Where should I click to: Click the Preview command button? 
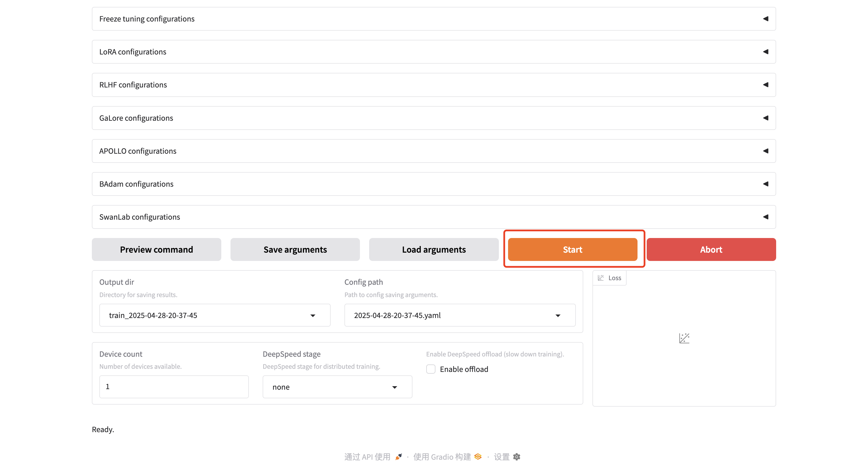click(x=156, y=249)
